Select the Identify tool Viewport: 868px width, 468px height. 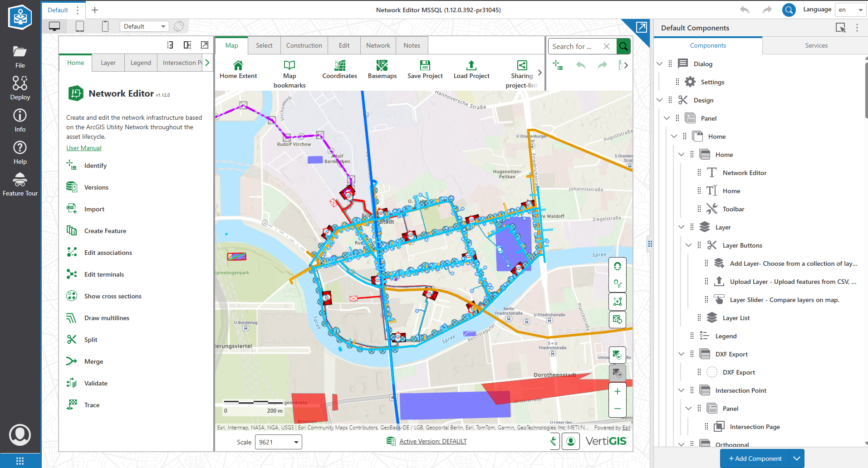[x=95, y=166]
